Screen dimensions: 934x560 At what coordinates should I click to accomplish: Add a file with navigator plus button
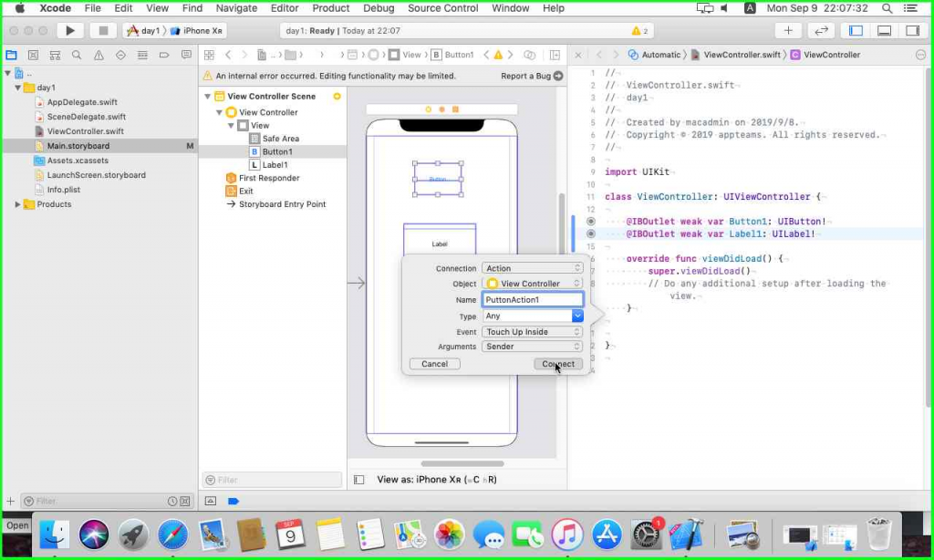click(x=10, y=502)
